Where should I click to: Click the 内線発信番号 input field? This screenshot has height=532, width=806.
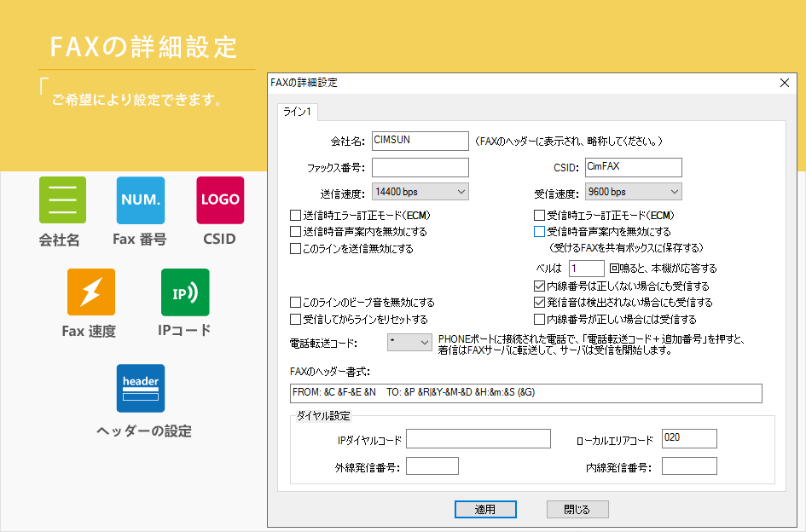(689, 466)
